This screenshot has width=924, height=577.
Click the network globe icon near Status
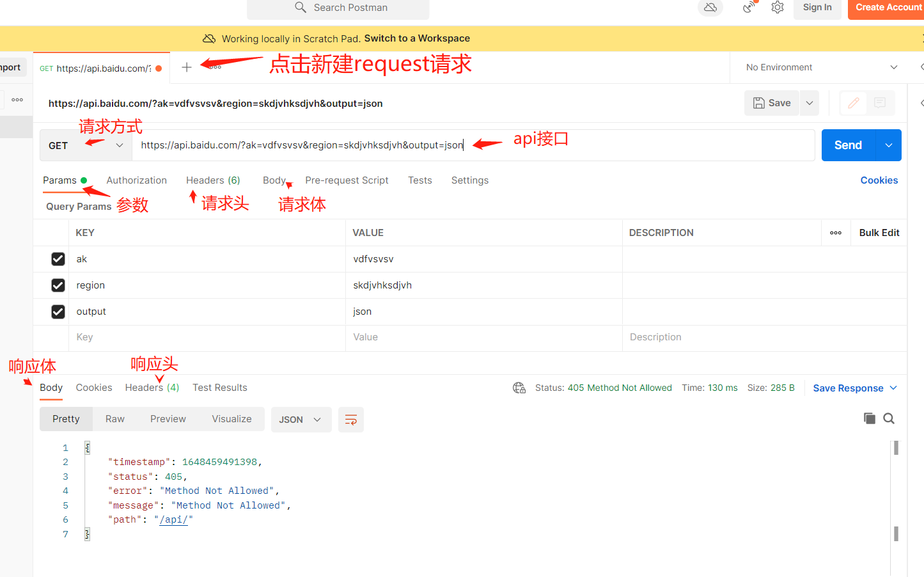(519, 388)
